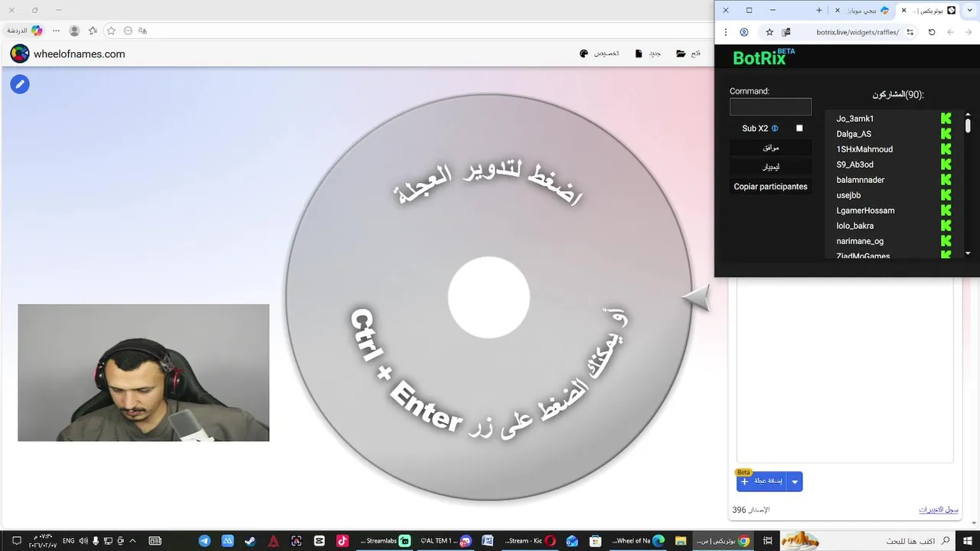Bookmark the botrix.live page with star
The width and height of the screenshot is (980, 551).
click(769, 32)
